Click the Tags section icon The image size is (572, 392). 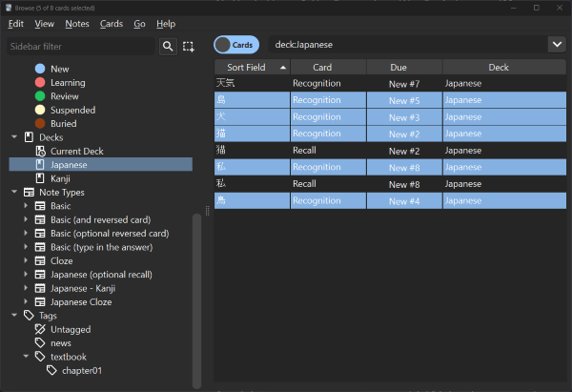pyautogui.click(x=29, y=316)
